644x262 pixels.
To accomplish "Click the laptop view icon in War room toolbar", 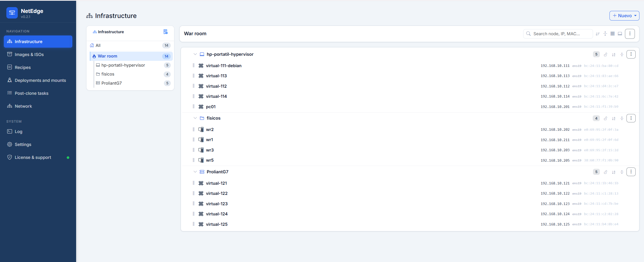I will [x=620, y=34].
